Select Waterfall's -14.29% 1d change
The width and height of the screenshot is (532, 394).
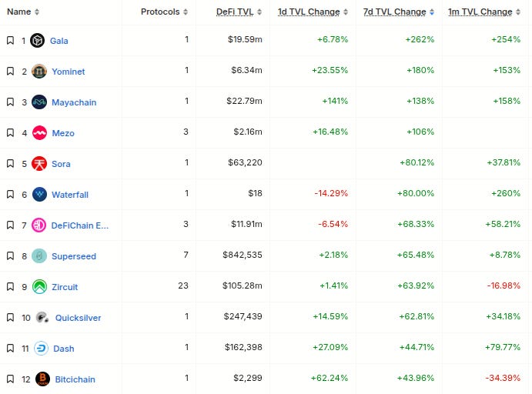(x=331, y=193)
